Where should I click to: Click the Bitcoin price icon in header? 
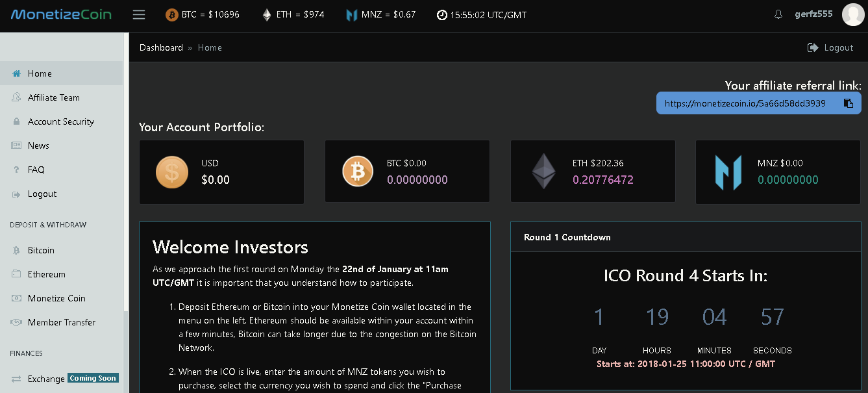click(171, 14)
